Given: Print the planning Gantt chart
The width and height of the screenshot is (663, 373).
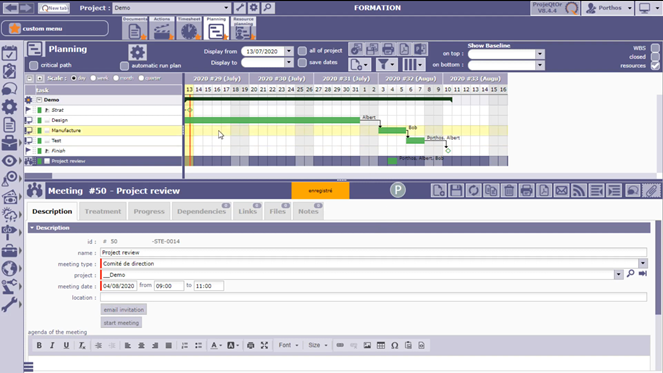Looking at the screenshot, I should click(x=388, y=49).
